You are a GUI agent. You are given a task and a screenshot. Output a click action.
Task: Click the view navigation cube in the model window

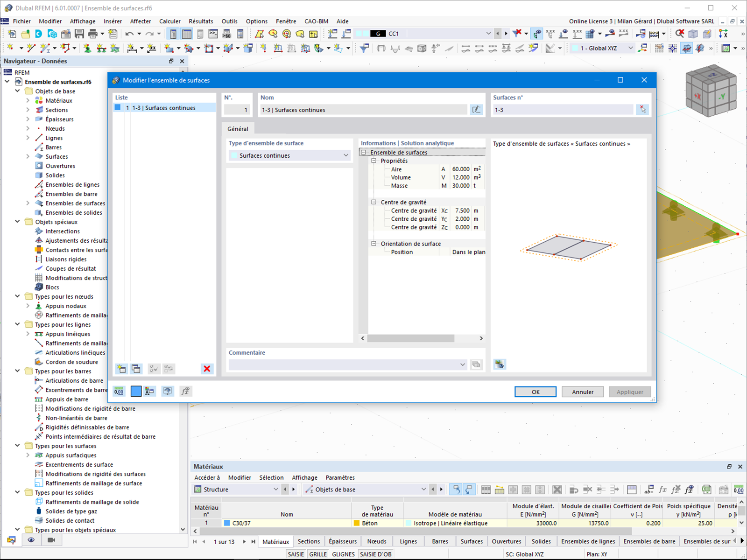[711, 91]
